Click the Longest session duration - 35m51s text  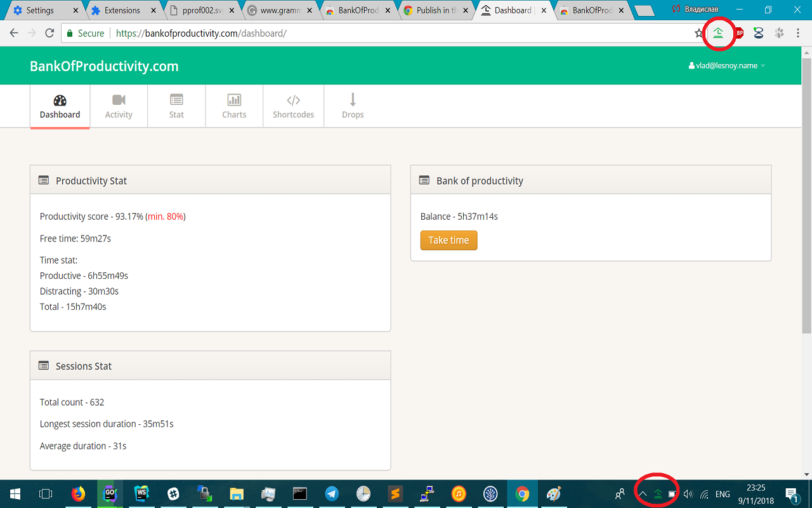(x=107, y=424)
